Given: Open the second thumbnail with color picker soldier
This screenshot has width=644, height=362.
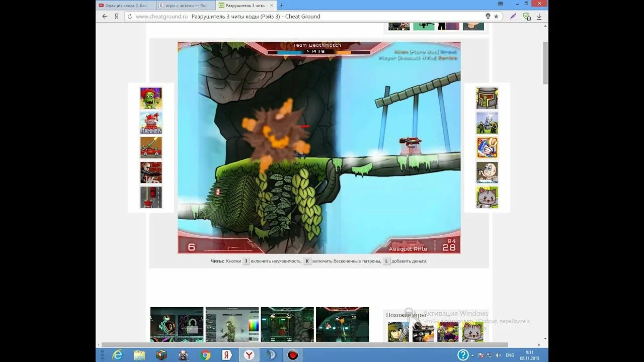Looking at the screenshot, I should coord(232,325).
